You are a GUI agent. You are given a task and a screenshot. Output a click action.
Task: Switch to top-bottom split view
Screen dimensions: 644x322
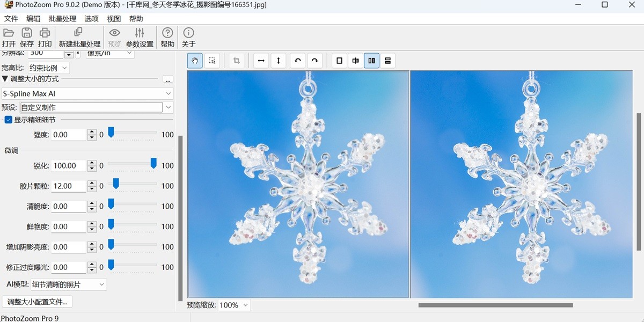(x=387, y=61)
